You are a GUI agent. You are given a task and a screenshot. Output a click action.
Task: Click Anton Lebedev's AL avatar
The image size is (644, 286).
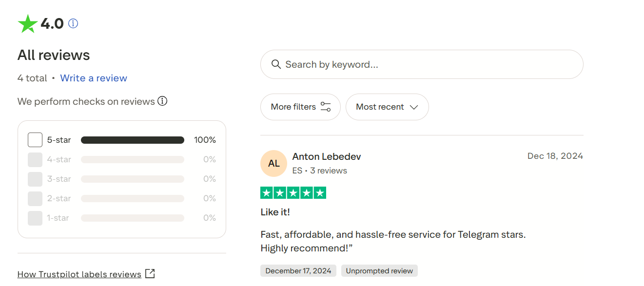tap(273, 163)
